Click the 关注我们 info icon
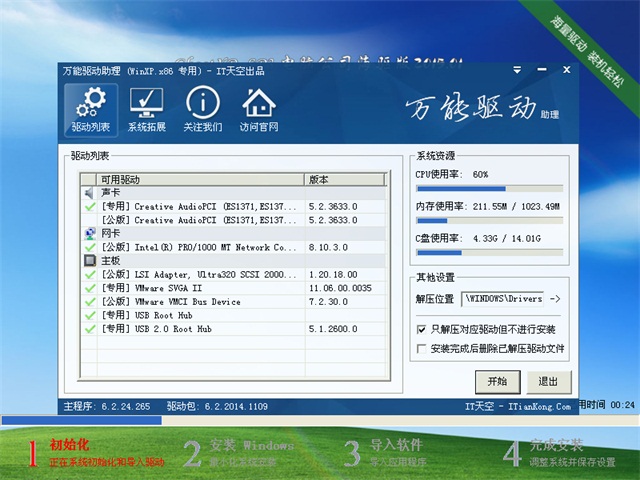640x480 pixels. pos(203,109)
